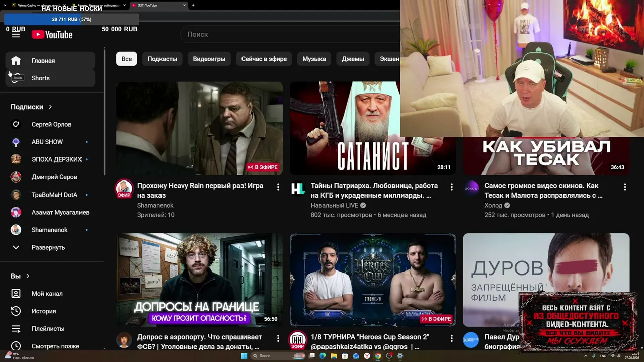Open Google Chrome from the taskbar
The height and width of the screenshot is (362, 644).
(x=378, y=356)
